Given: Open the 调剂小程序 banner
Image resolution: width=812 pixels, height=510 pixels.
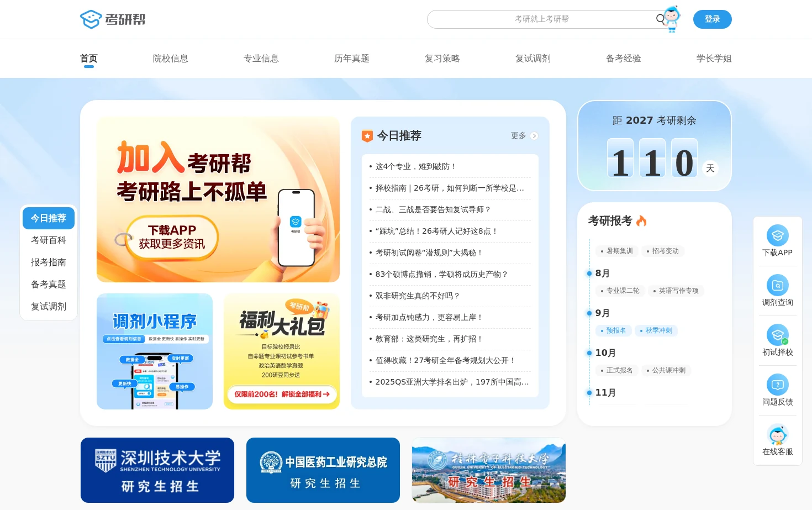Looking at the screenshot, I should pos(155,351).
